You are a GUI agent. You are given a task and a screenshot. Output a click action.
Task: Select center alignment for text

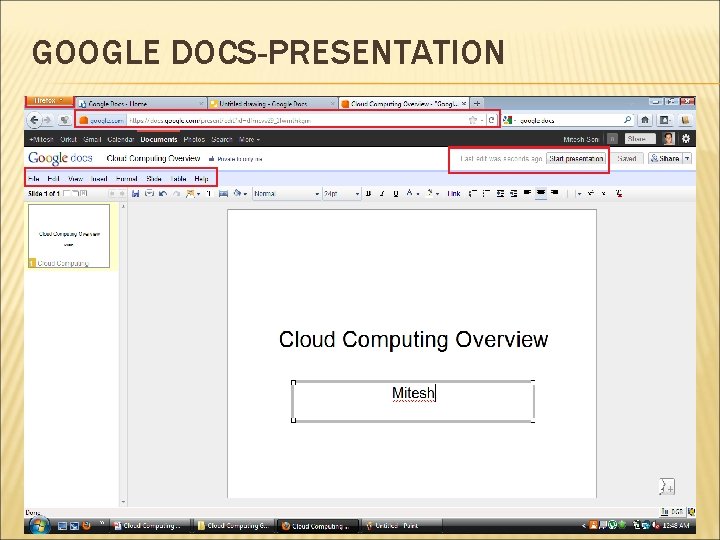541,193
